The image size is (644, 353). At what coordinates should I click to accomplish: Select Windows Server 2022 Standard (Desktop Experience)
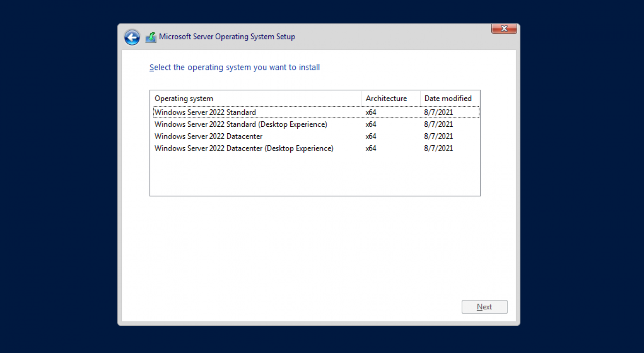tap(316, 124)
